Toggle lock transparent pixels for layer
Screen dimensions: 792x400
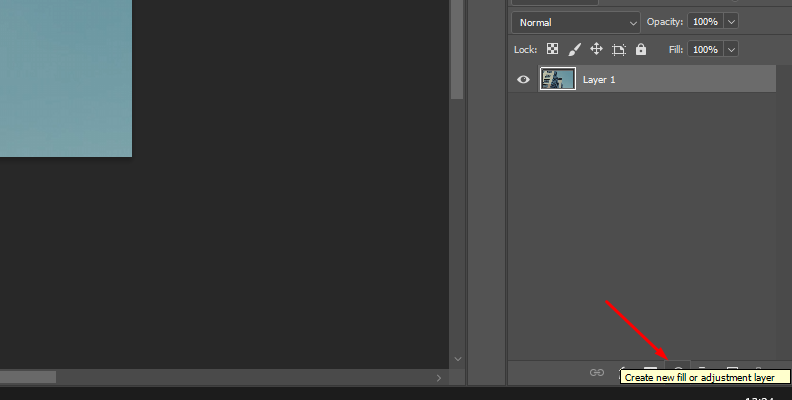tap(552, 49)
